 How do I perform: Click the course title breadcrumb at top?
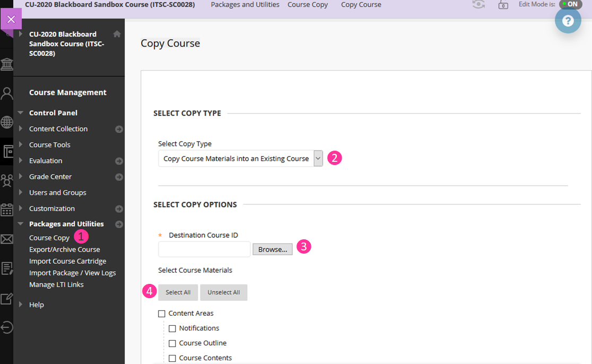pos(110,5)
